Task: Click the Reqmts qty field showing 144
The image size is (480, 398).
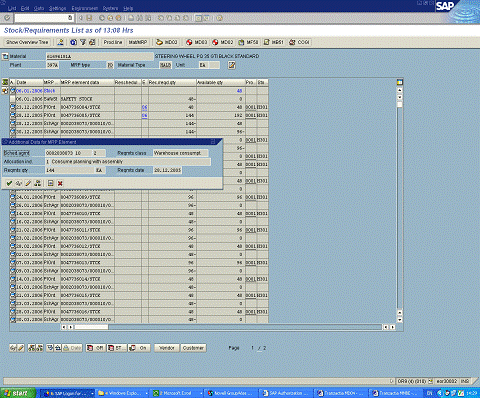Action: pyautogui.click(x=70, y=170)
